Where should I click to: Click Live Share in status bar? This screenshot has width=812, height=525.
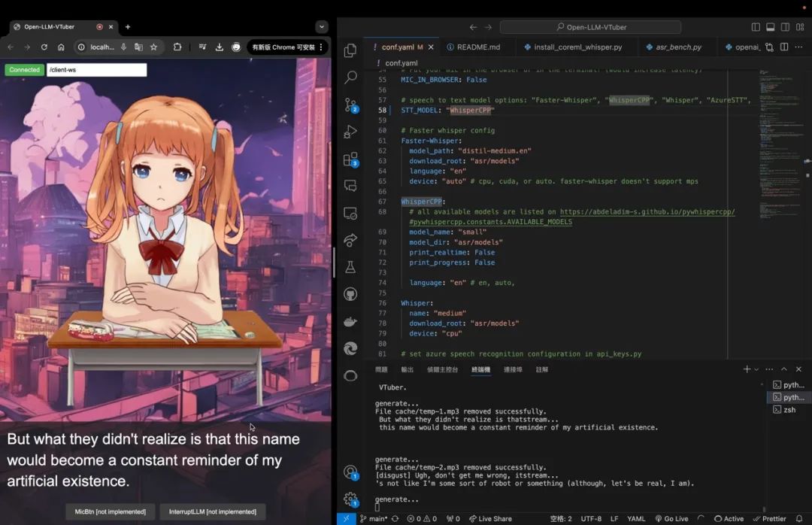[490, 518]
